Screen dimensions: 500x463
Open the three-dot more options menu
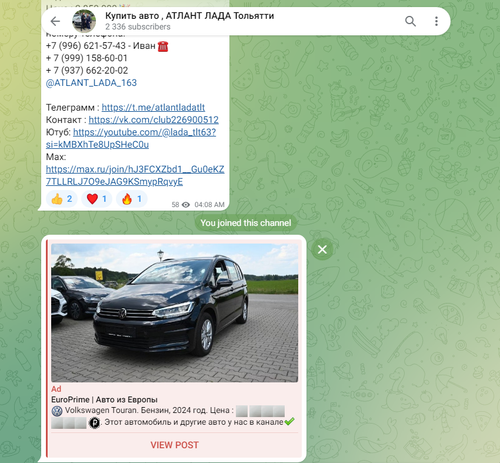pyautogui.click(x=436, y=21)
